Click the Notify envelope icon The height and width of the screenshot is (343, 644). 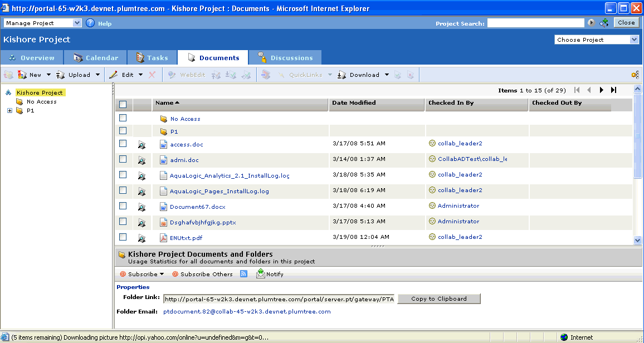click(260, 273)
